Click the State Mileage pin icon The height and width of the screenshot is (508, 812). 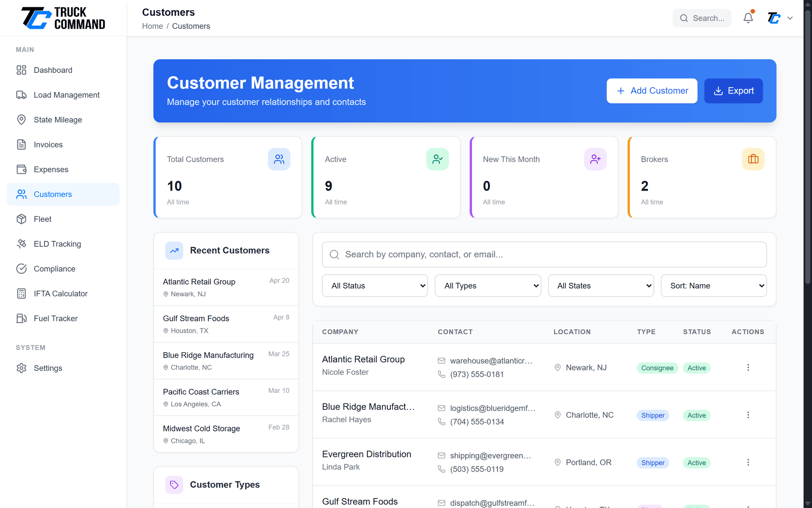click(22, 120)
